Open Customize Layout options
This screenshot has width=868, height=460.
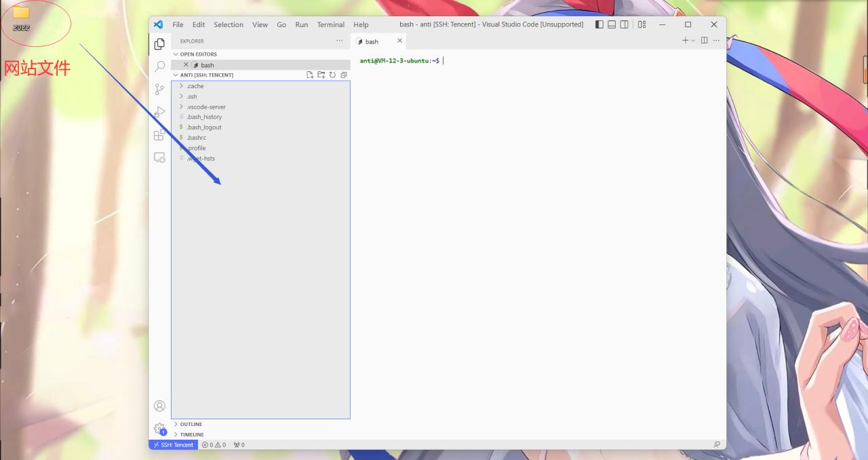point(642,24)
